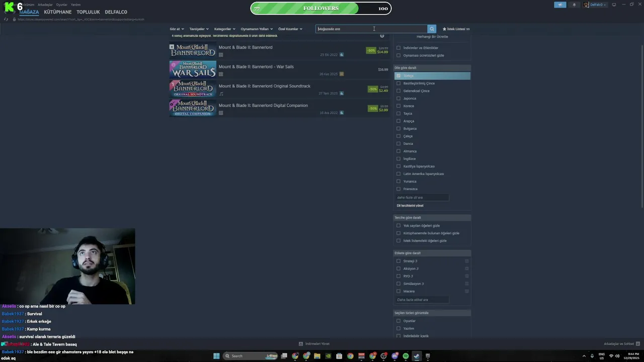Click the review icon next to 27 Tem 2023
This screenshot has height=362, width=644.
click(x=342, y=94)
